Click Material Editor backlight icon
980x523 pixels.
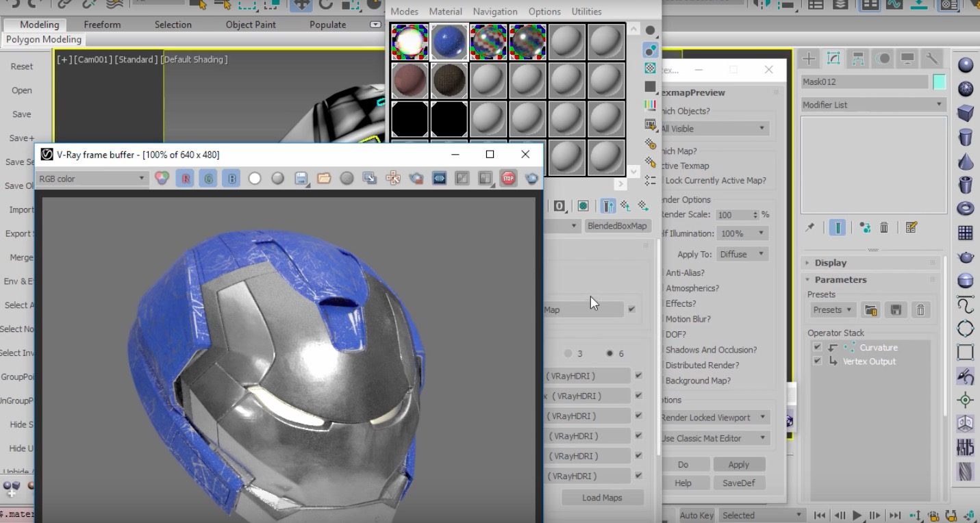[650, 49]
